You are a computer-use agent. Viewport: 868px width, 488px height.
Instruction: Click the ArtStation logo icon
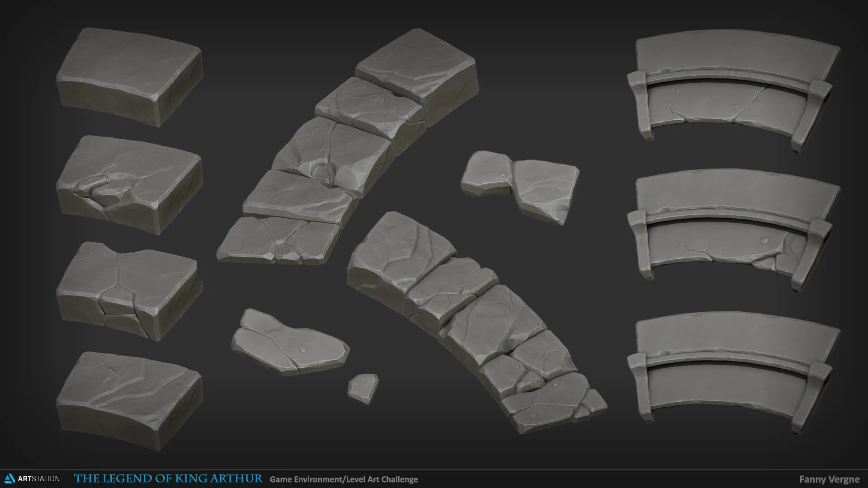tap(9, 479)
